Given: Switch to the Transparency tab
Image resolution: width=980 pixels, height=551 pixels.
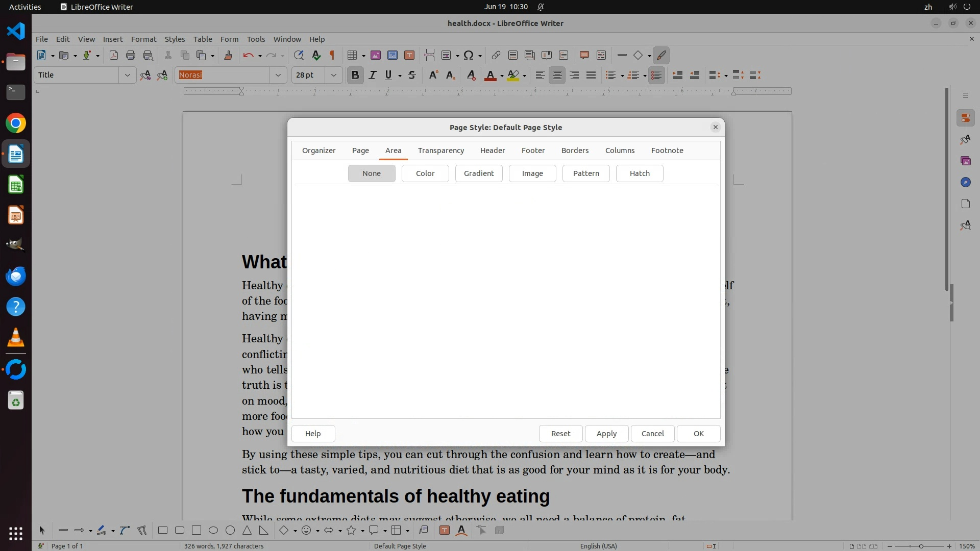Looking at the screenshot, I should (x=440, y=151).
